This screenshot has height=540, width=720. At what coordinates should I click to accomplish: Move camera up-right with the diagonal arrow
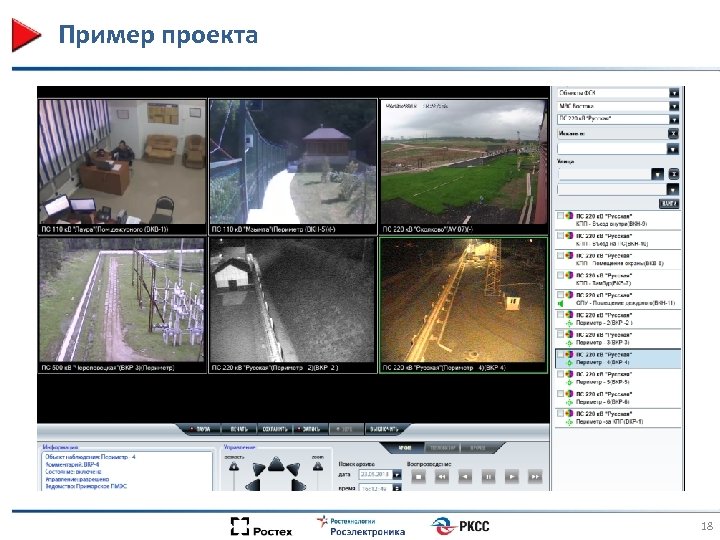pos(293,468)
